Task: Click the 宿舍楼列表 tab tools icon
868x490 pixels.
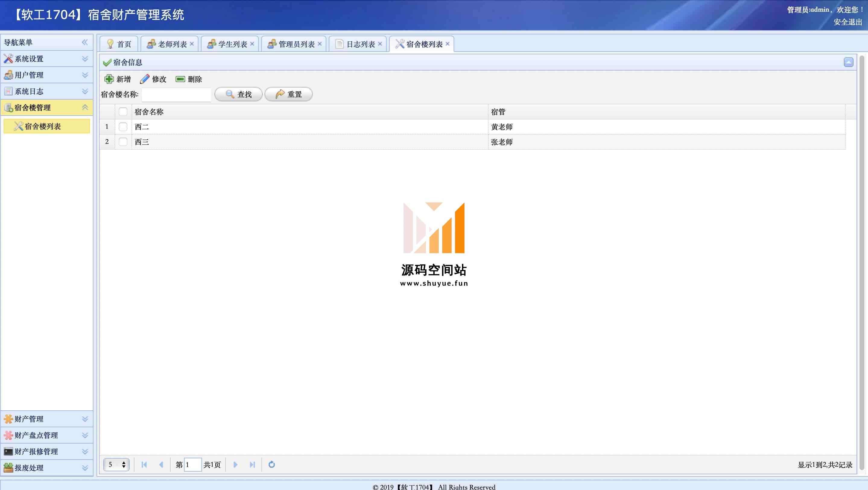Action: pyautogui.click(x=400, y=44)
